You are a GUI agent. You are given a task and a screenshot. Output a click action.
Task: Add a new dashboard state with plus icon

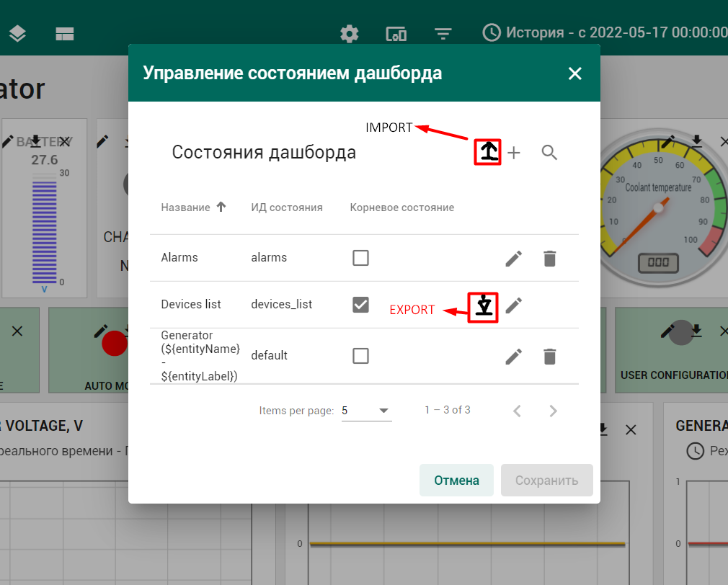point(513,153)
